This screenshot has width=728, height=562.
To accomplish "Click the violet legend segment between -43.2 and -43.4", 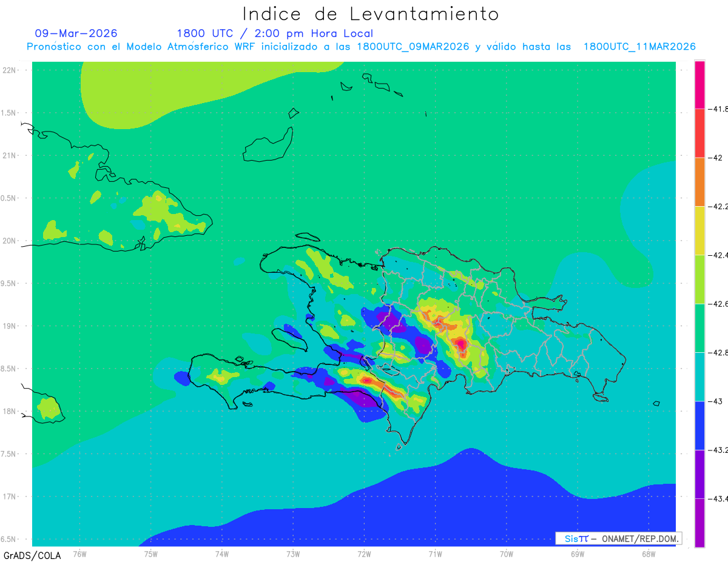I will pyautogui.click(x=699, y=474).
